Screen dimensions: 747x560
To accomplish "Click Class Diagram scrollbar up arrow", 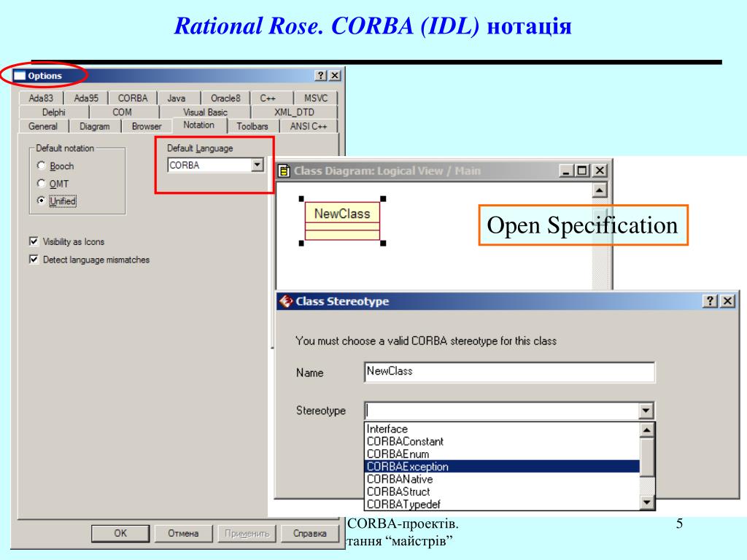I will [x=600, y=190].
